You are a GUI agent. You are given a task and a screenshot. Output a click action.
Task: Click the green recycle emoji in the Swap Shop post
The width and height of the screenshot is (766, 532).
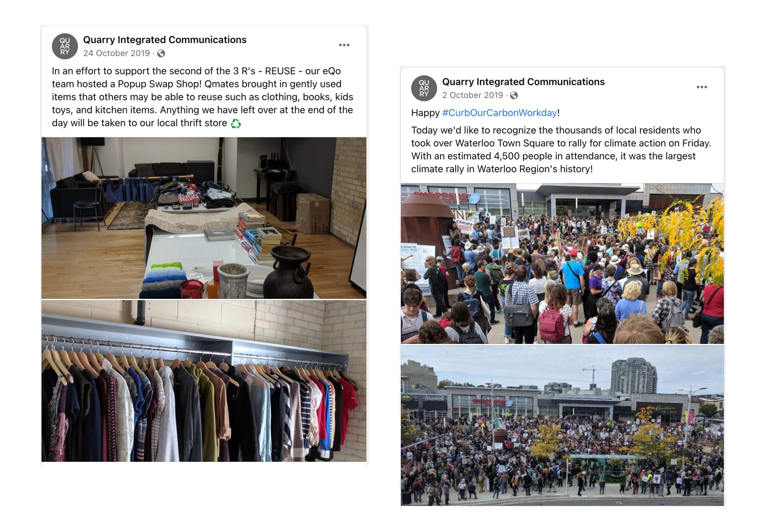pos(236,123)
